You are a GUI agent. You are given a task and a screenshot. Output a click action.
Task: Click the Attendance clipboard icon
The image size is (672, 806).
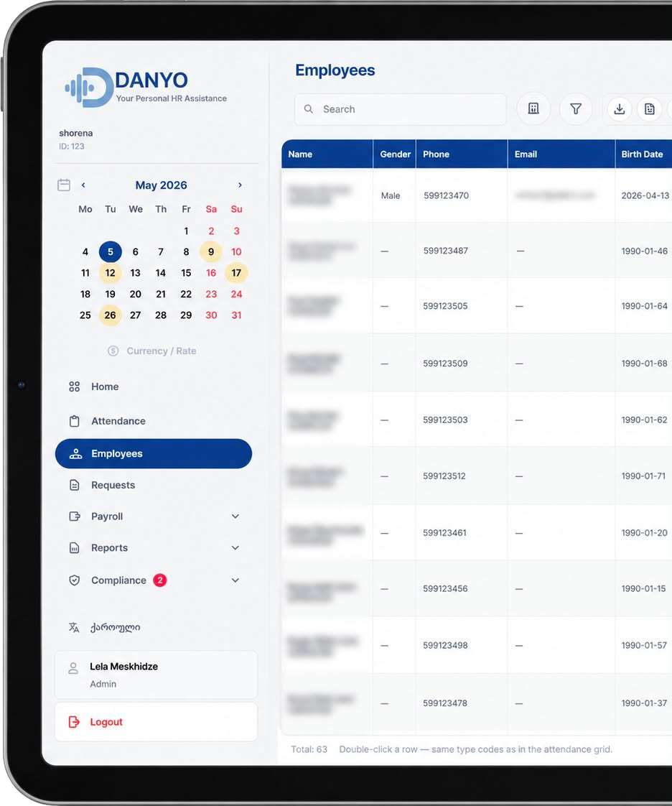[75, 421]
